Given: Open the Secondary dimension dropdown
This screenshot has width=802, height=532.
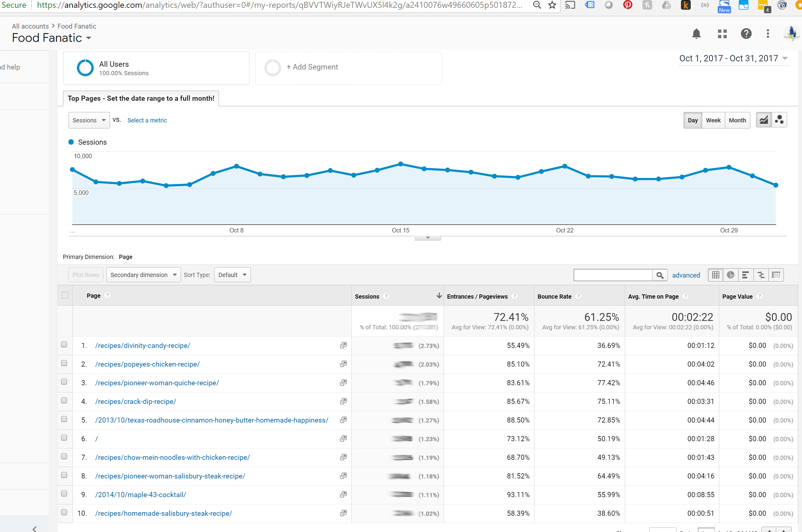Looking at the screenshot, I should click(x=143, y=275).
